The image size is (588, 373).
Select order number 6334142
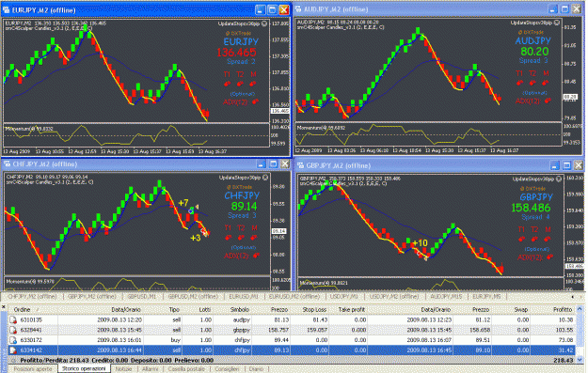click(31, 350)
